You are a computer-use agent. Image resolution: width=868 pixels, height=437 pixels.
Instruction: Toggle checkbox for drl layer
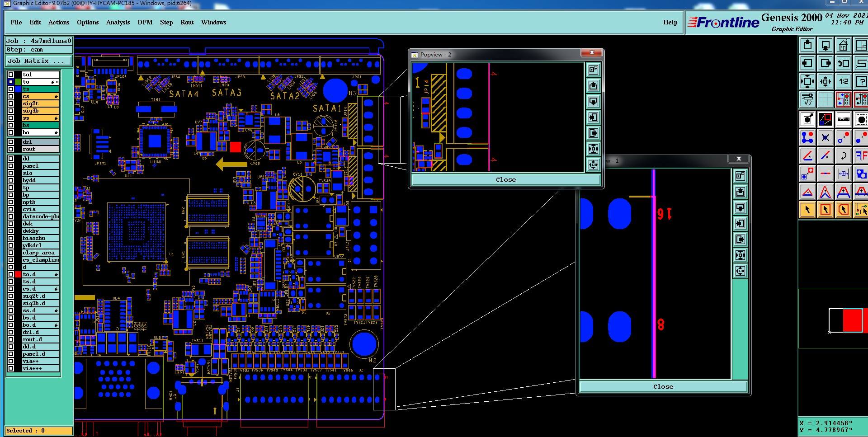coord(11,142)
